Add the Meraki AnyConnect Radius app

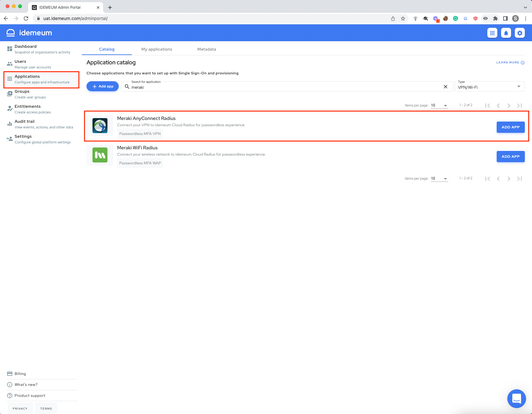(x=510, y=127)
